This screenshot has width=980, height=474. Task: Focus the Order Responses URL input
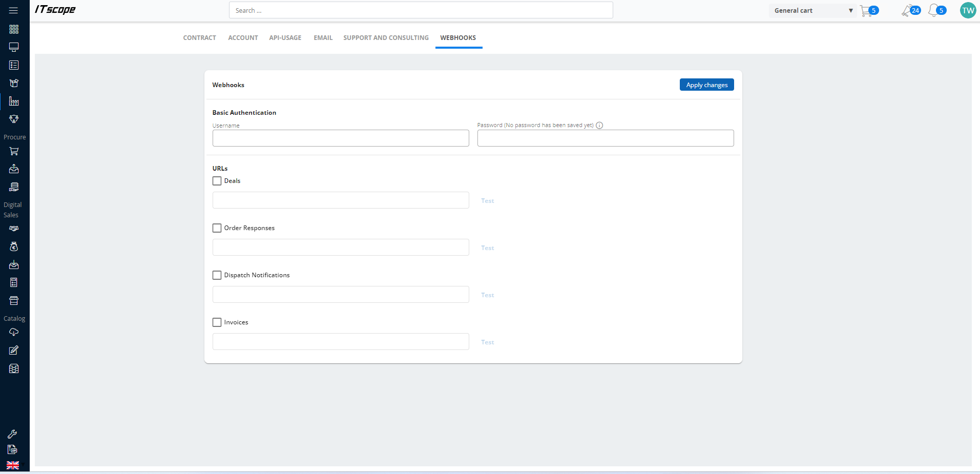pyautogui.click(x=341, y=248)
